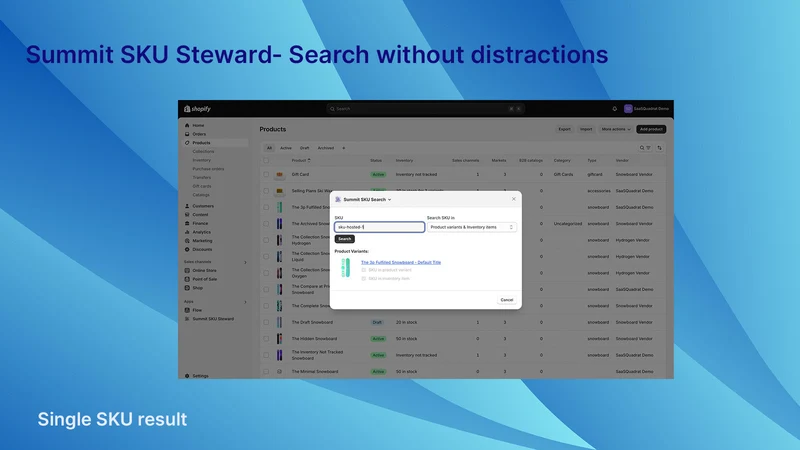The width and height of the screenshot is (800, 450).
Task: Select The Hidden Snowboard row checkbox
Action: point(266,338)
